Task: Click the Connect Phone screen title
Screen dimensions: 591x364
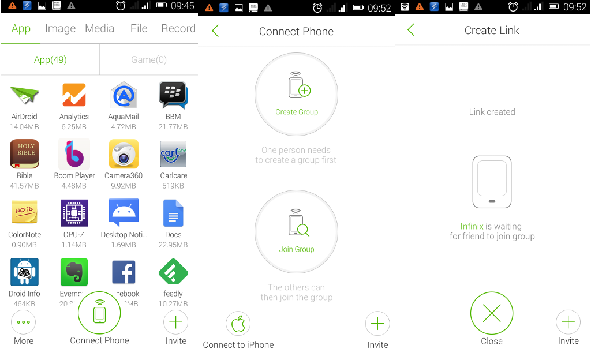Action: coord(296,31)
